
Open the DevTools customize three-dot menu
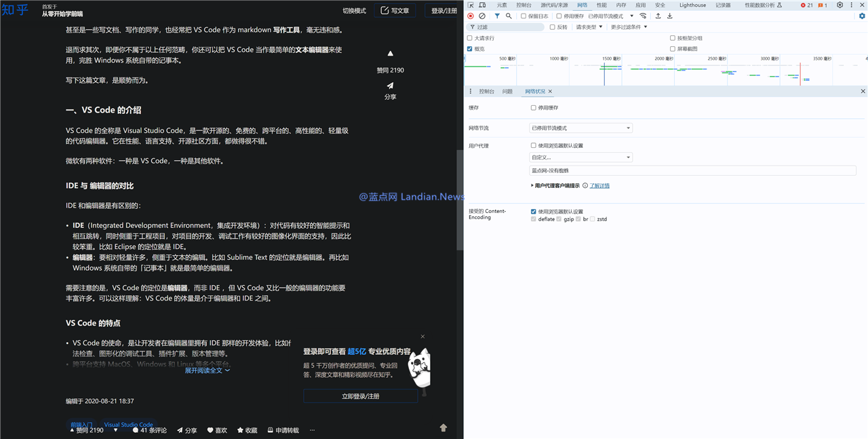click(x=851, y=5)
